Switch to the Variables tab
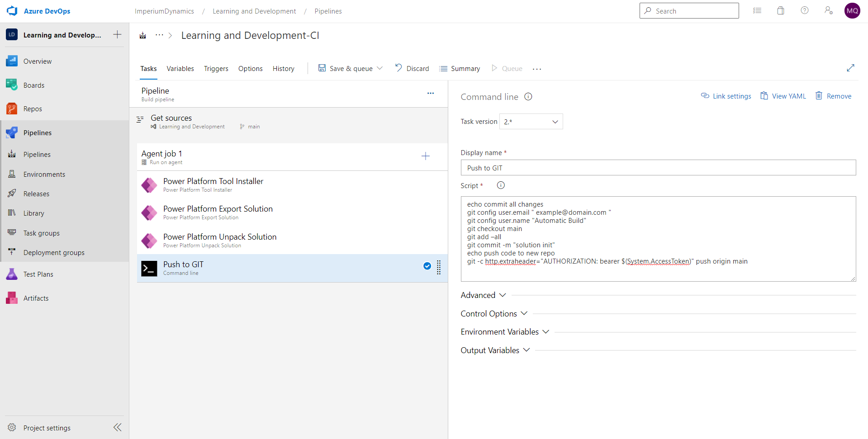Screen dimensions: 868x439 point(180,68)
